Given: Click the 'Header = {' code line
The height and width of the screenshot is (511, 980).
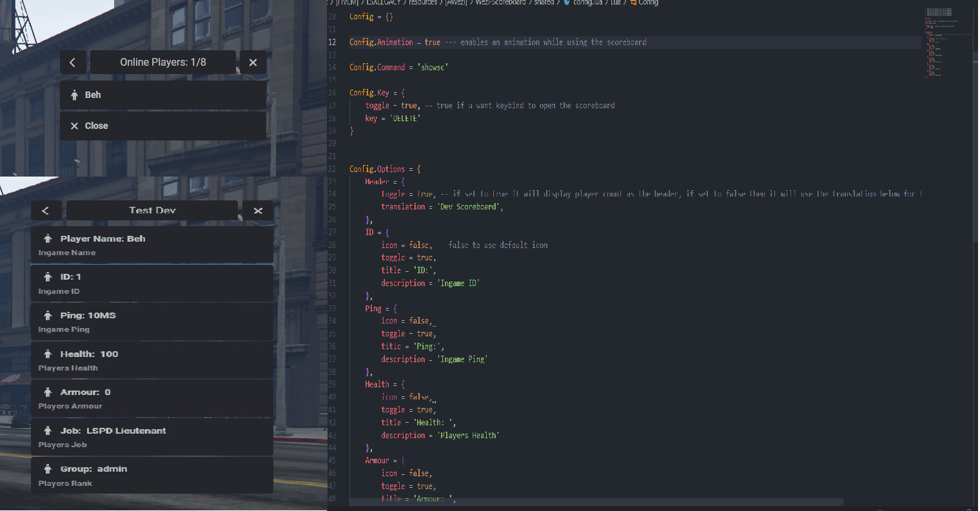Looking at the screenshot, I should [385, 182].
